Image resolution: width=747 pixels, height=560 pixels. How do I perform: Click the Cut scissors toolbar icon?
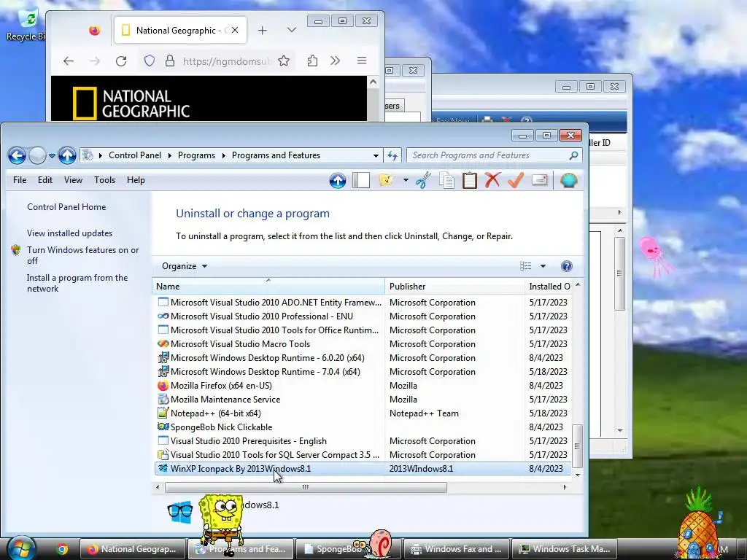(x=423, y=180)
